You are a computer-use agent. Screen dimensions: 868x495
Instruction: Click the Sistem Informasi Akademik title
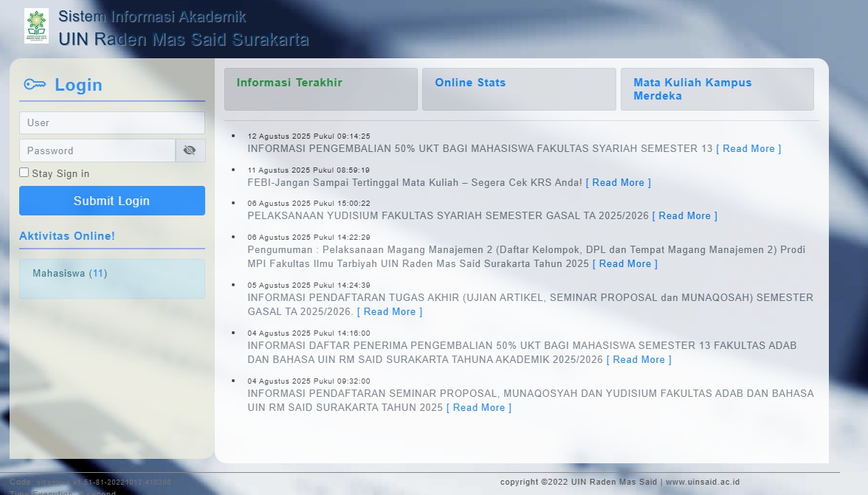(152, 17)
